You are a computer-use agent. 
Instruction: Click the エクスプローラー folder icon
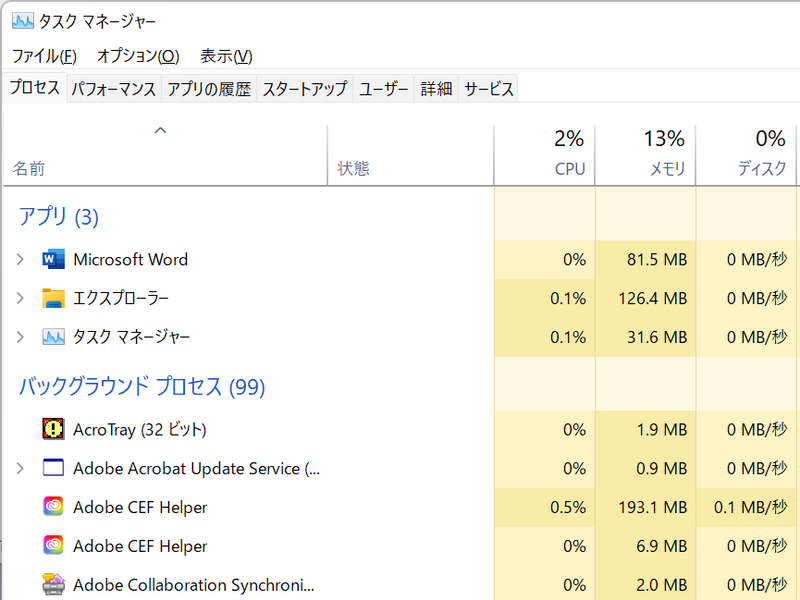(53, 298)
